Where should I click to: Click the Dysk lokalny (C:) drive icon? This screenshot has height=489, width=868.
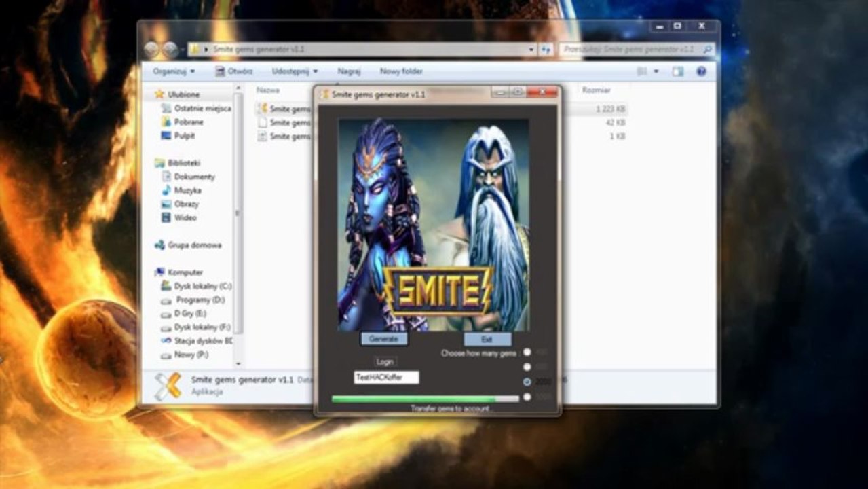(x=166, y=286)
